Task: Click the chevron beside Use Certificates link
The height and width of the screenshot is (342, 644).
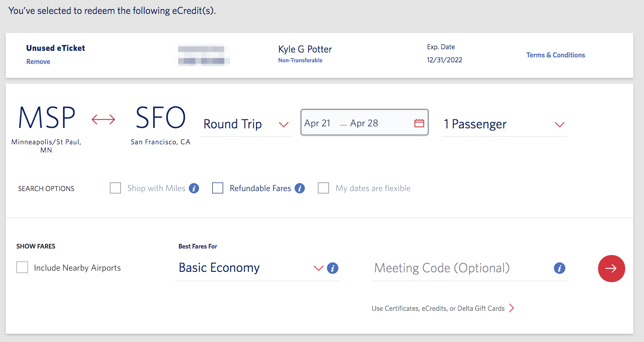Action: tap(512, 308)
